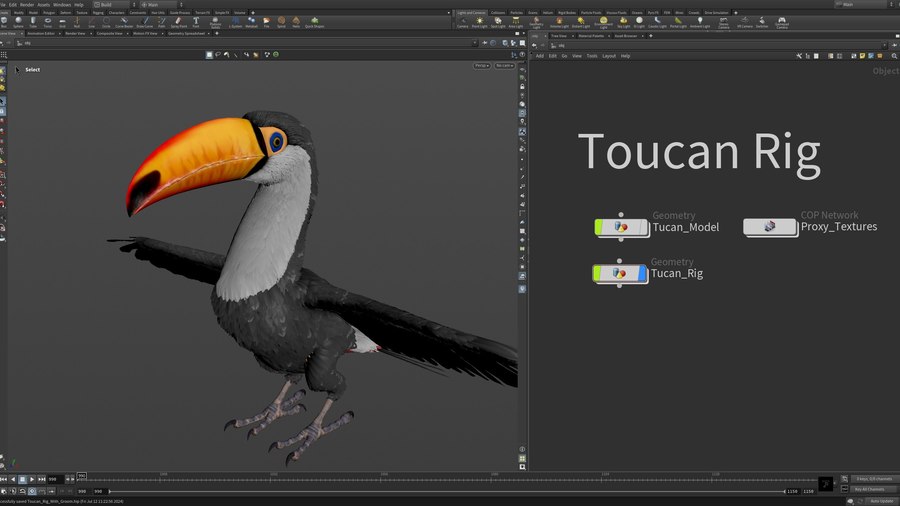The image size is (900, 506).
Task: Click the Font shelf tool
Action: point(196,22)
